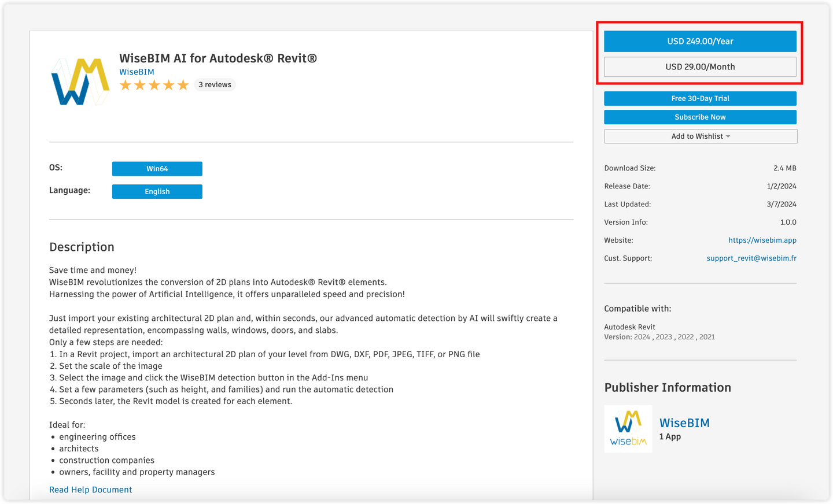Click the fourth rating star

(x=169, y=86)
